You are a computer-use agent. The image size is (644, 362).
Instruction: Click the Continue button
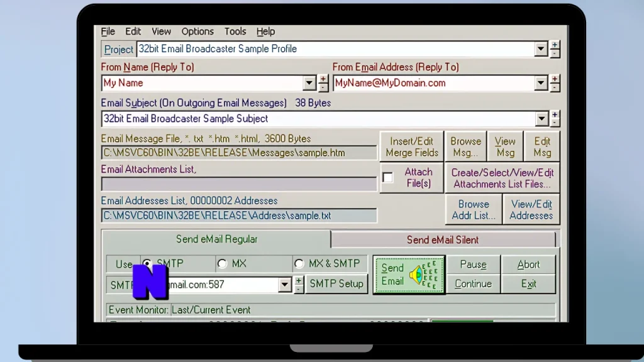pyautogui.click(x=473, y=284)
